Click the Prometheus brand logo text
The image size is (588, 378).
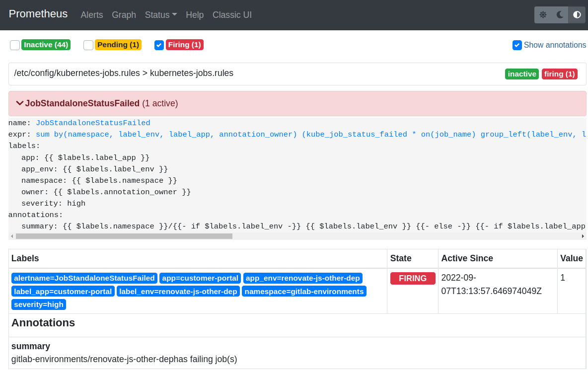[x=38, y=14]
